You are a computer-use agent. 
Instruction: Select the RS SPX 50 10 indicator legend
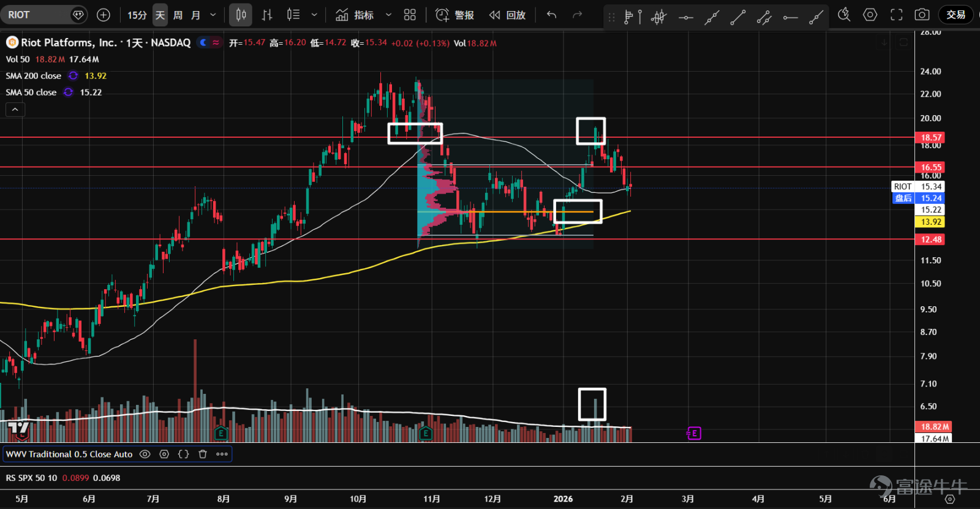click(31, 478)
